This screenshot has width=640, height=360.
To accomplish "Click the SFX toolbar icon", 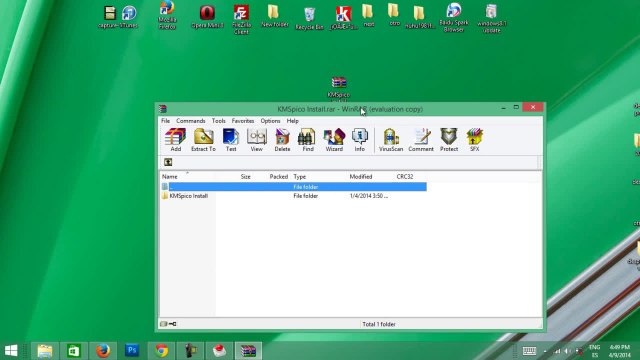I will click(474, 140).
